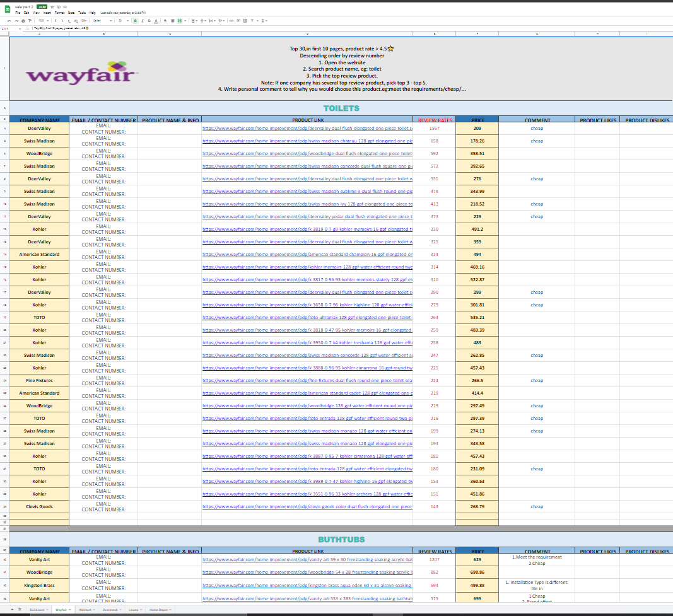Open the Insert menu
Viewport: 673px width, 616px height.
tap(47, 13)
